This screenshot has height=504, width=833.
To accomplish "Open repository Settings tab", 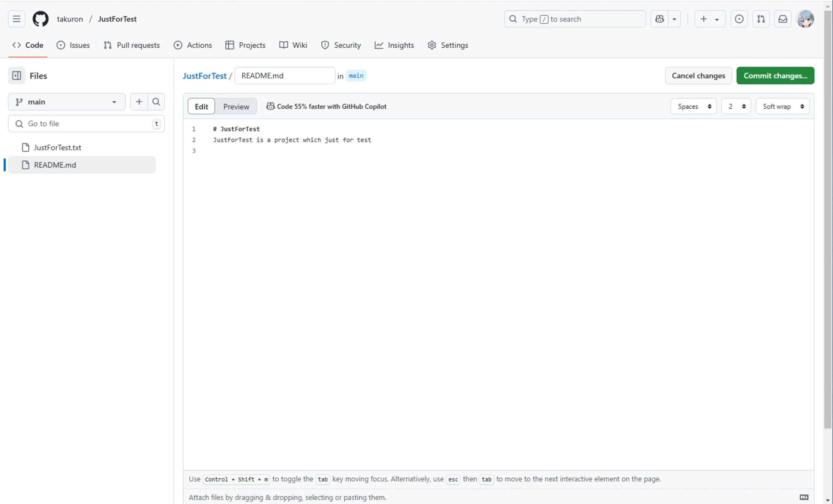I will [x=448, y=45].
